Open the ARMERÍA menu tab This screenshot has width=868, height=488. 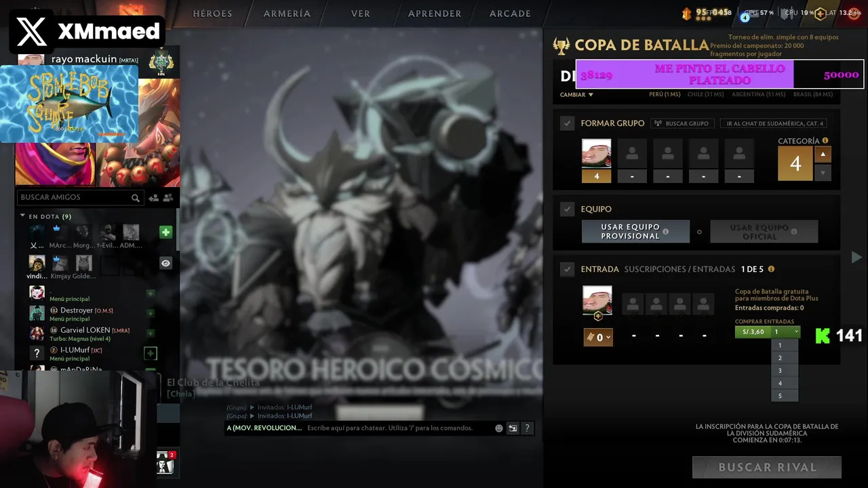287,14
